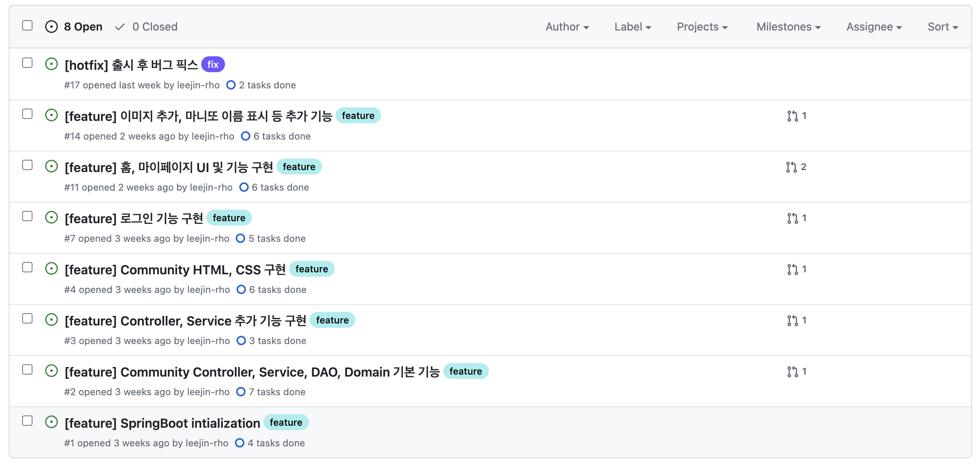Click pull request icon on issue #14

click(x=792, y=116)
